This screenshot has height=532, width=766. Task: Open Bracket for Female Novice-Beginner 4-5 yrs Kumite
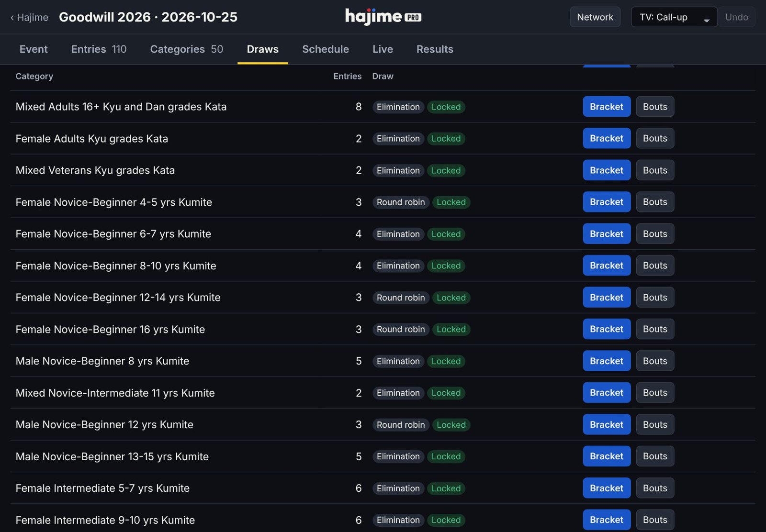pyautogui.click(x=607, y=202)
